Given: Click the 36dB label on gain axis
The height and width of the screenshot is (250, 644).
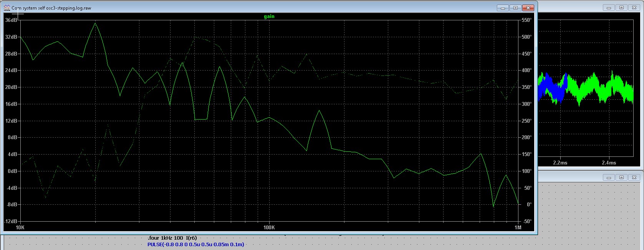Looking at the screenshot, I should [11, 20].
